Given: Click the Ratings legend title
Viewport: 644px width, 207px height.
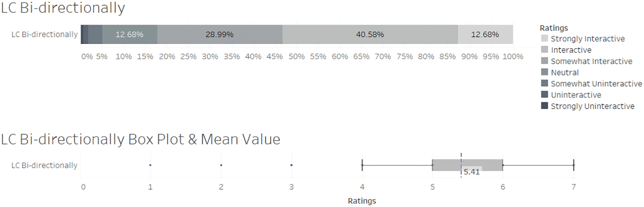Looking at the screenshot, I should pos(554,28).
